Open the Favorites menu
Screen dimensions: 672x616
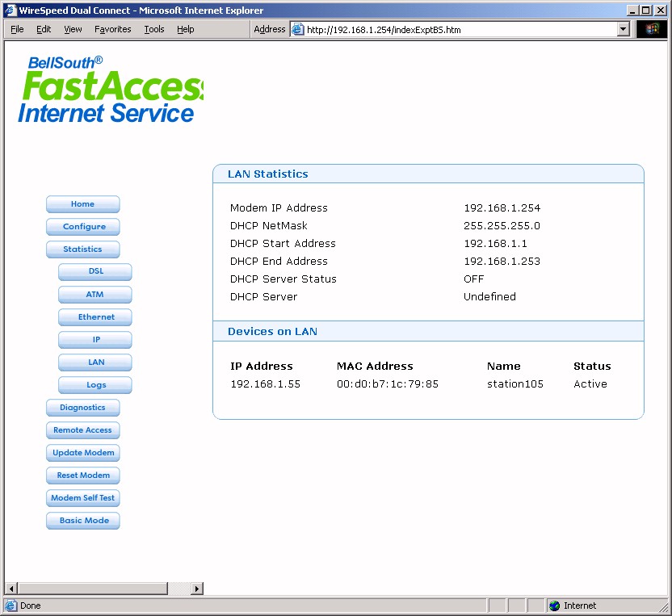[x=113, y=29]
